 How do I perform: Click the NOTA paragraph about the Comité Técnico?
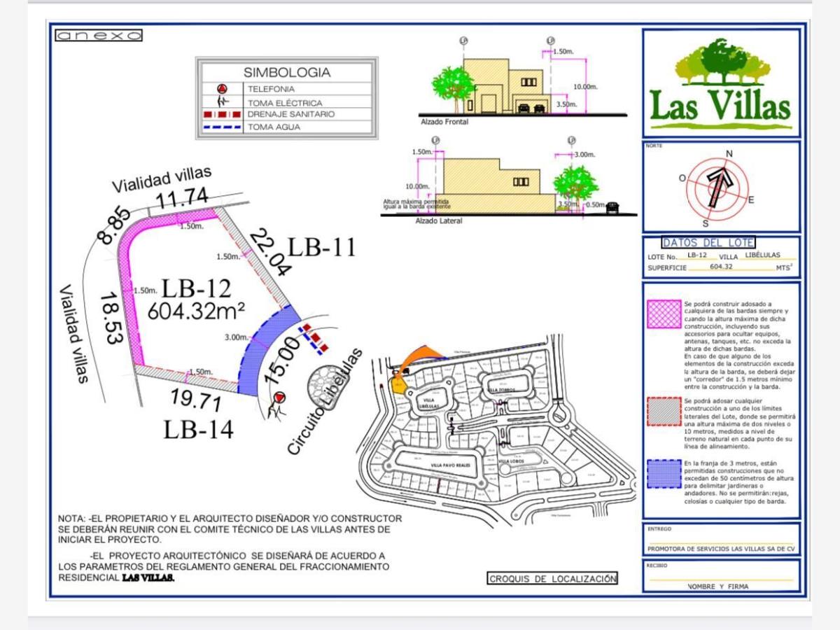230,529
